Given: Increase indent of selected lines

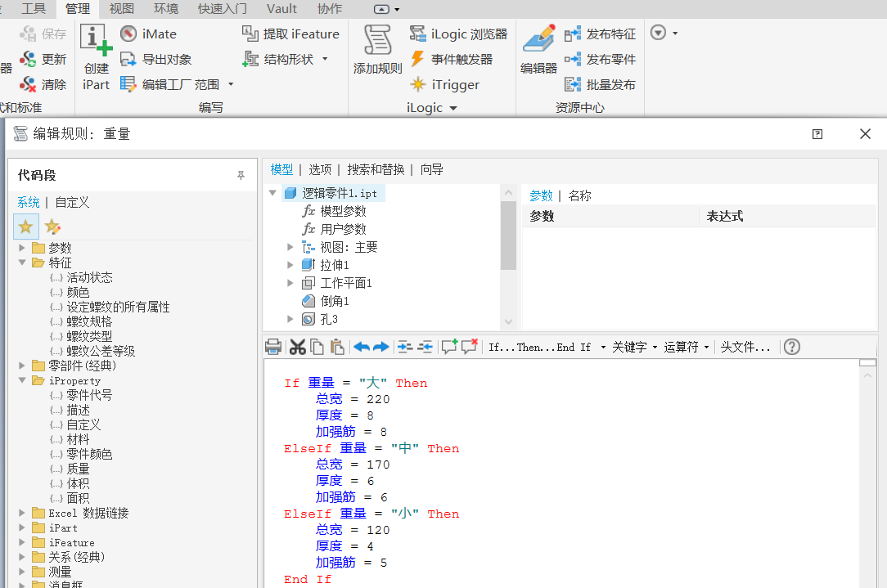Looking at the screenshot, I should click(x=405, y=347).
